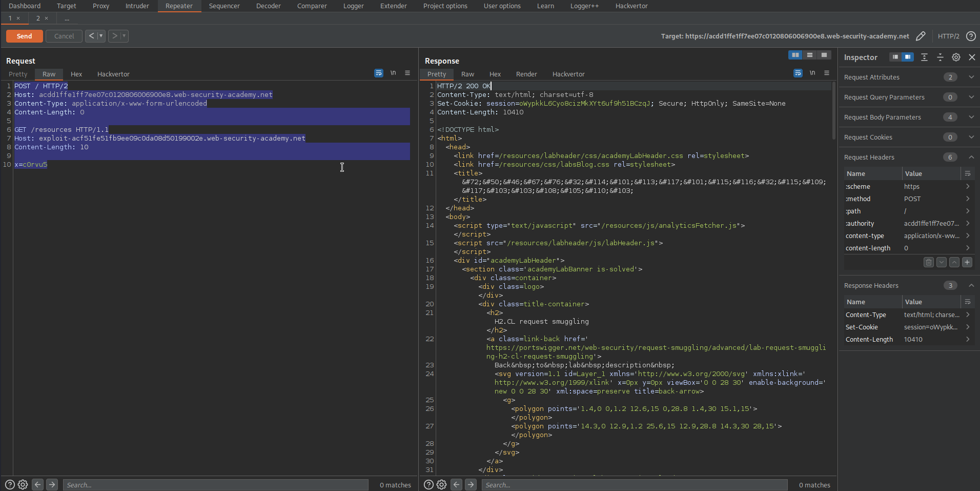Close the Inspector panel
This screenshot has height=491, width=980.
coord(972,57)
